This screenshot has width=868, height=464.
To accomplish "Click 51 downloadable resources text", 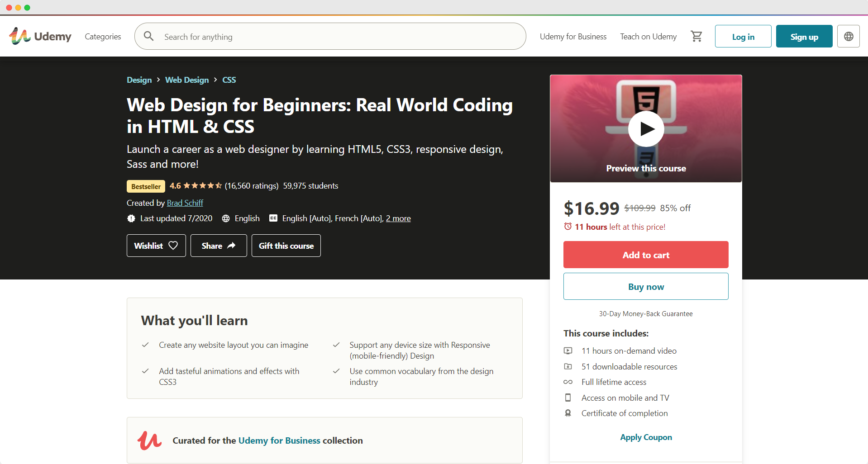I will click(630, 367).
